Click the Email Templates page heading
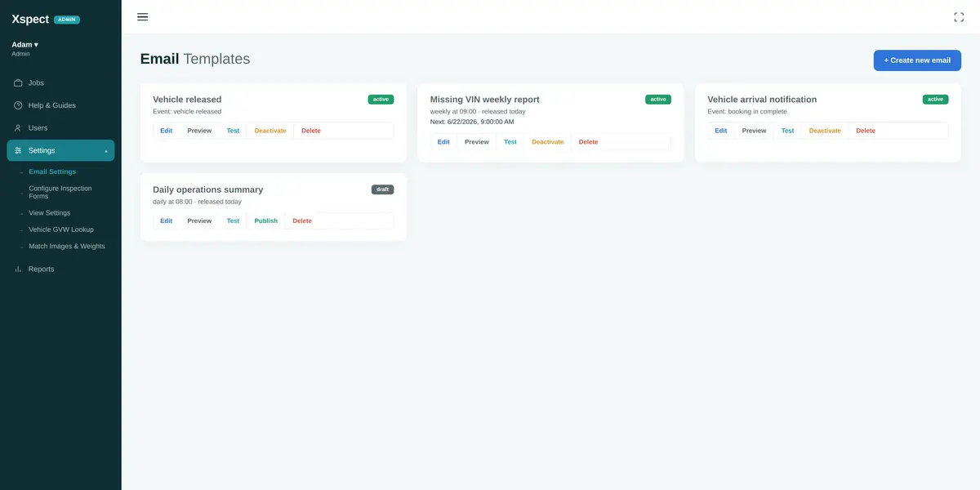The width and height of the screenshot is (980, 490). point(195,59)
